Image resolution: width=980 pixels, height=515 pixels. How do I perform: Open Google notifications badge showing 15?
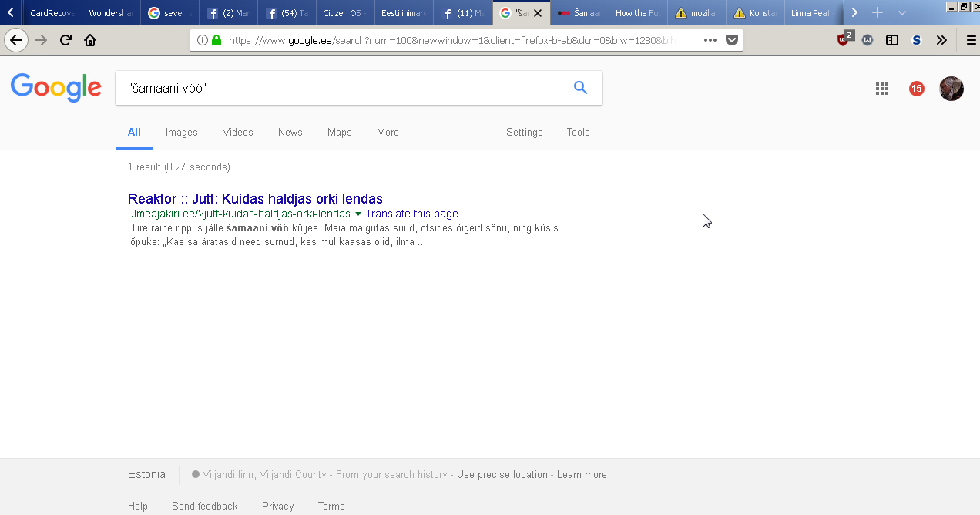[916, 89]
